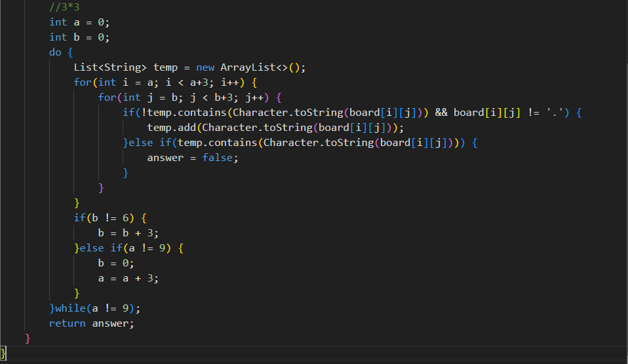Click the '//3*3' comment text

point(64,7)
